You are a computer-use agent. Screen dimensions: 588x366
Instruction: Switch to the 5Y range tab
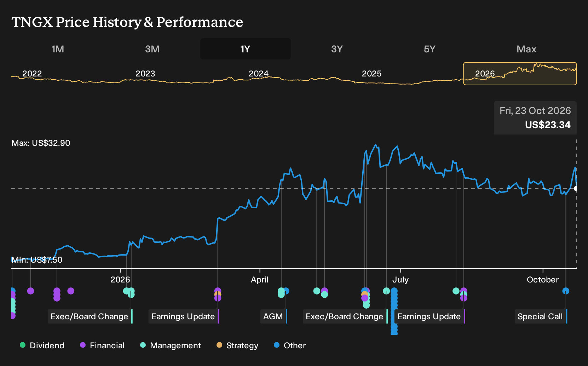[x=430, y=49]
